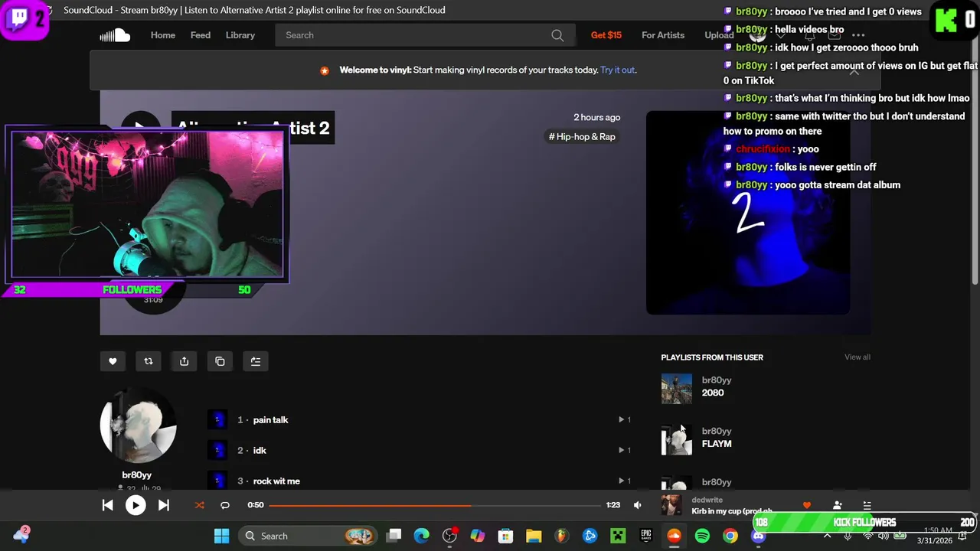Open Discord from taskbar
This screenshot has width=980, height=551.
click(x=758, y=536)
